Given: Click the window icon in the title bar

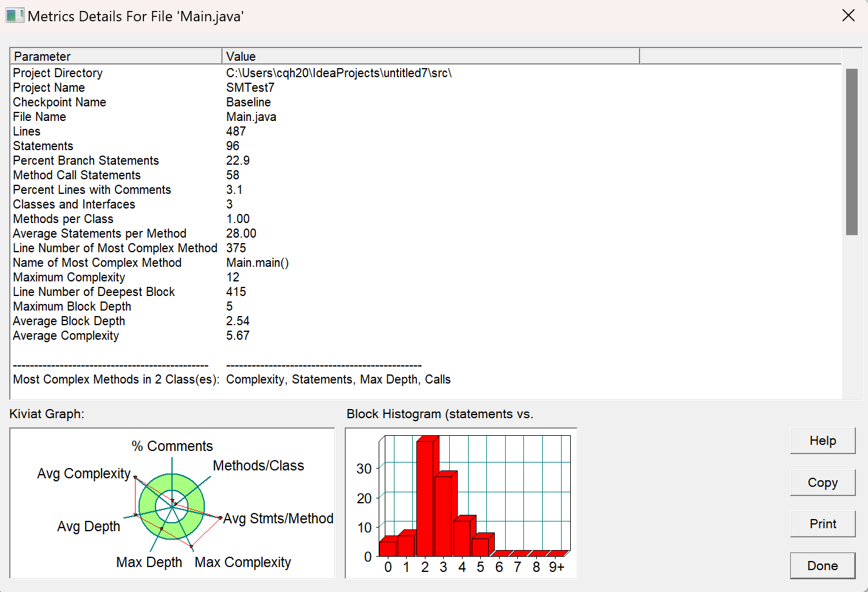Looking at the screenshot, I should pos(15,16).
